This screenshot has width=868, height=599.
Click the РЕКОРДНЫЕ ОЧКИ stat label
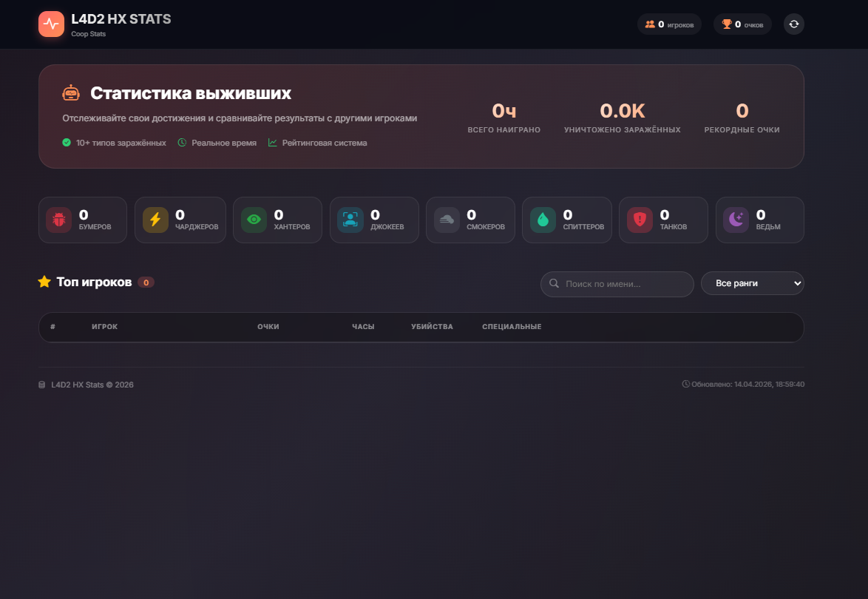(x=742, y=129)
